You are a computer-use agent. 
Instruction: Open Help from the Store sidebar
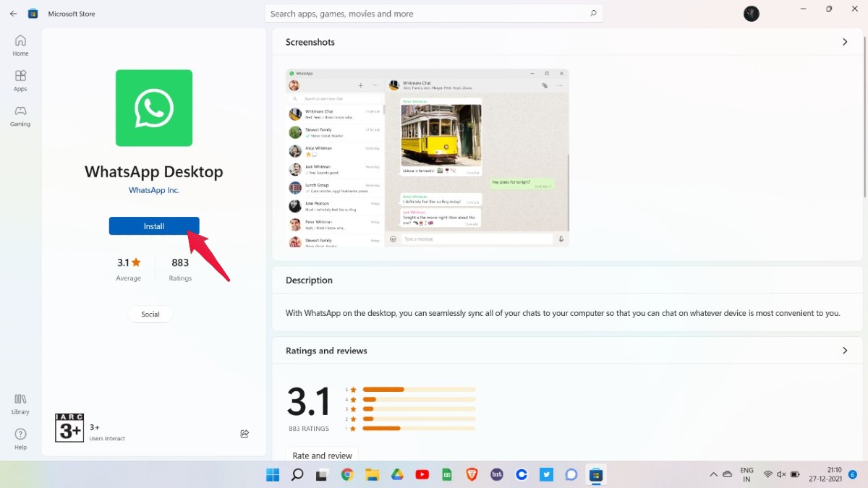20,437
